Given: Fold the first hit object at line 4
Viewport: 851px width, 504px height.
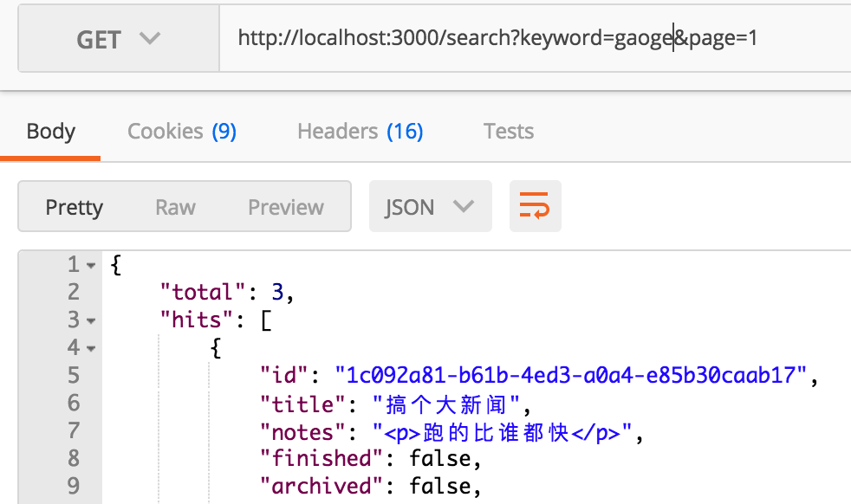Looking at the screenshot, I should pyautogui.click(x=92, y=348).
